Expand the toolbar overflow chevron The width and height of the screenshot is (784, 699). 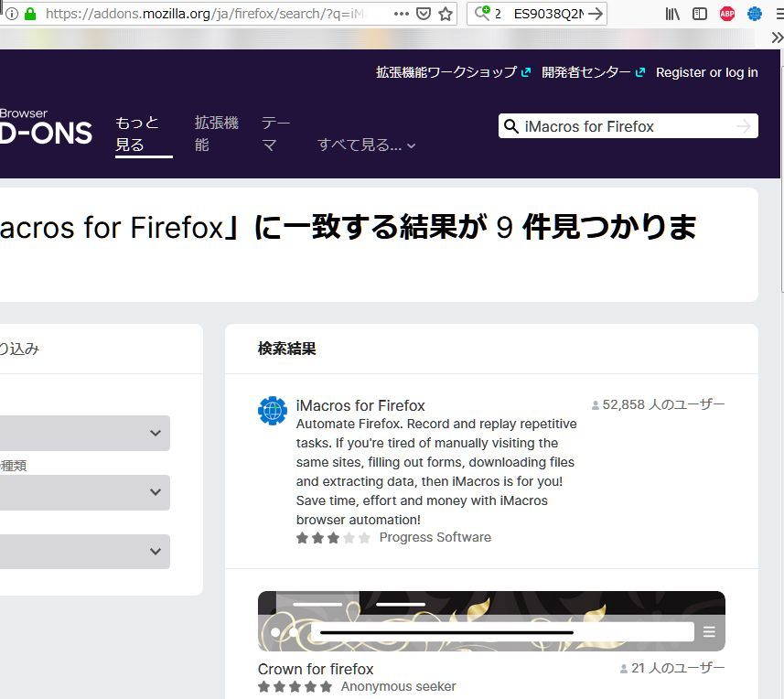pyautogui.click(x=777, y=38)
